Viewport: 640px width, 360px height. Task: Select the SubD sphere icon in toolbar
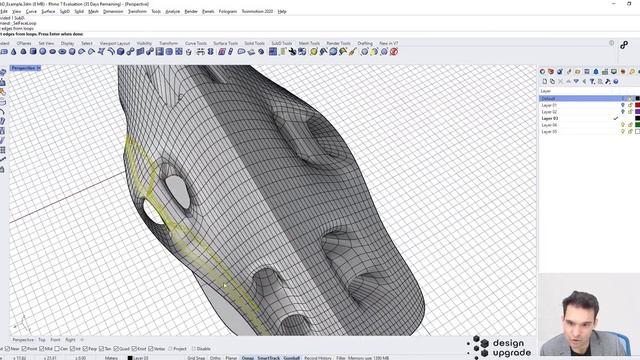(42, 52)
